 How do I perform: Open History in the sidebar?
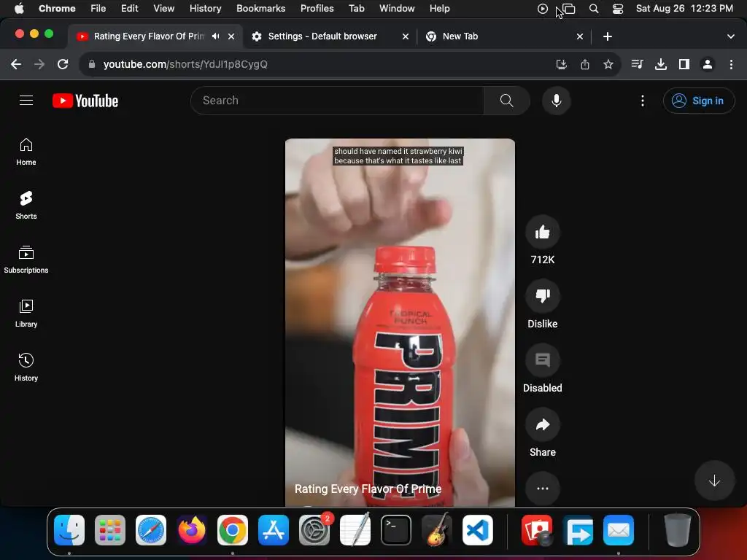(26, 367)
